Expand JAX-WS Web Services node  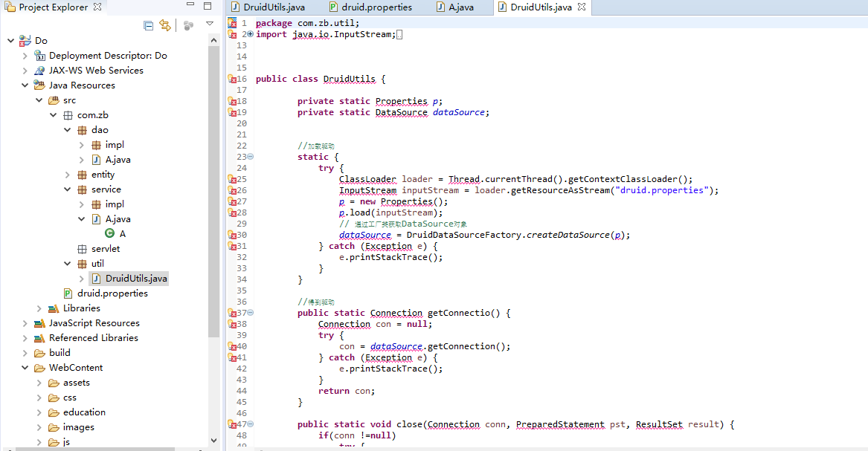click(x=25, y=70)
